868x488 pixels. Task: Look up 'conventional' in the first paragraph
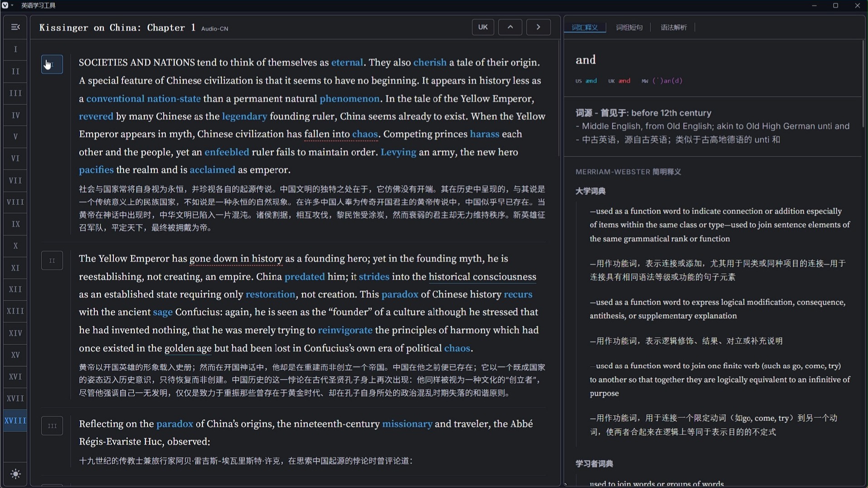coord(115,99)
